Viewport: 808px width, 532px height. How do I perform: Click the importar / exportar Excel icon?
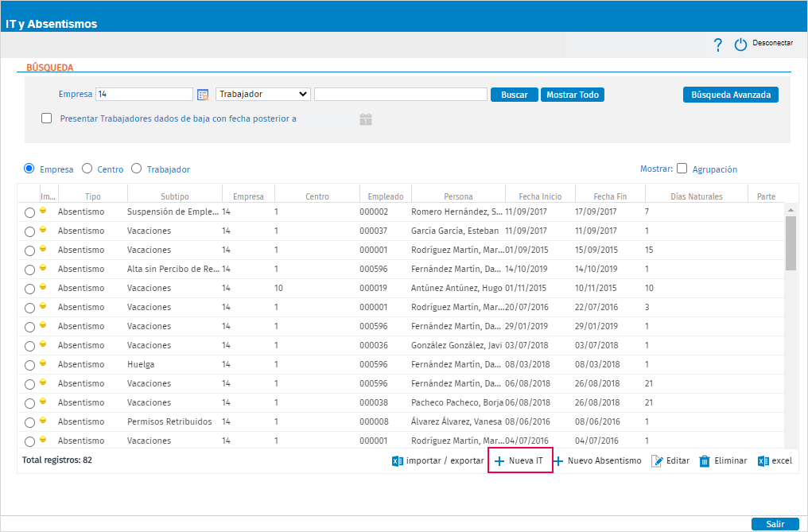[x=398, y=461]
